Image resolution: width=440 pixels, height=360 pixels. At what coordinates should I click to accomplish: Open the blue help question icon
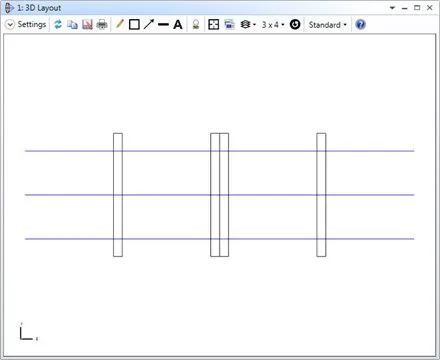pos(360,25)
